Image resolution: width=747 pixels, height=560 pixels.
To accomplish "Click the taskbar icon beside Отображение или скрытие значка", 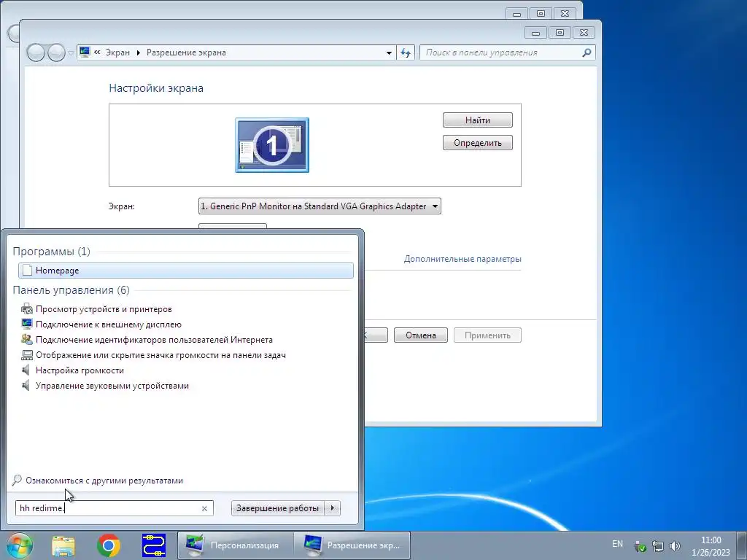I will tap(27, 355).
